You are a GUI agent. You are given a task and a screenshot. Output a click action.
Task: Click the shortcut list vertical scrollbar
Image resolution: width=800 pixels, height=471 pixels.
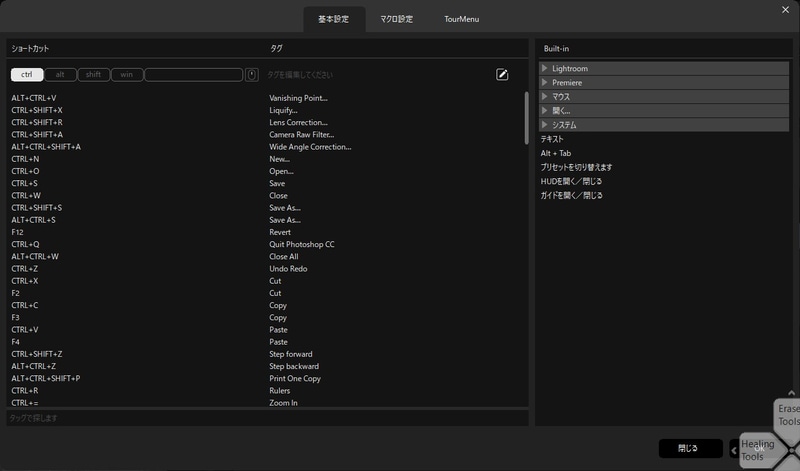click(x=526, y=118)
